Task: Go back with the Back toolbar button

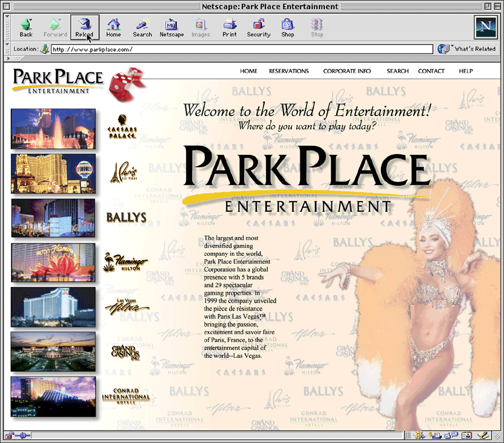Action: [x=25, y=28]
